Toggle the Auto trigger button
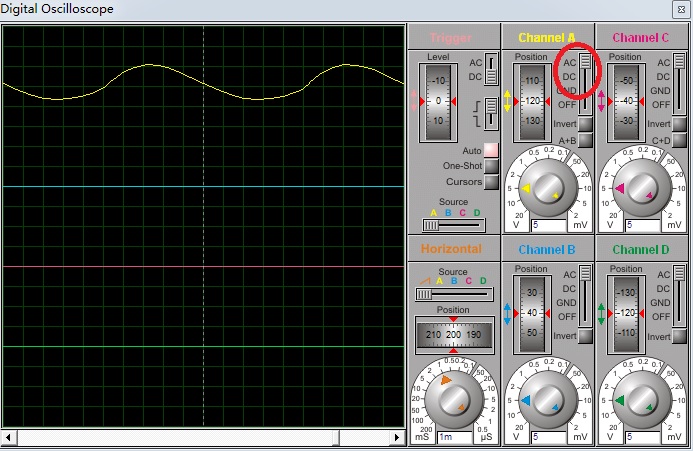The image size is (693, 451). click(x=491, y=150)
